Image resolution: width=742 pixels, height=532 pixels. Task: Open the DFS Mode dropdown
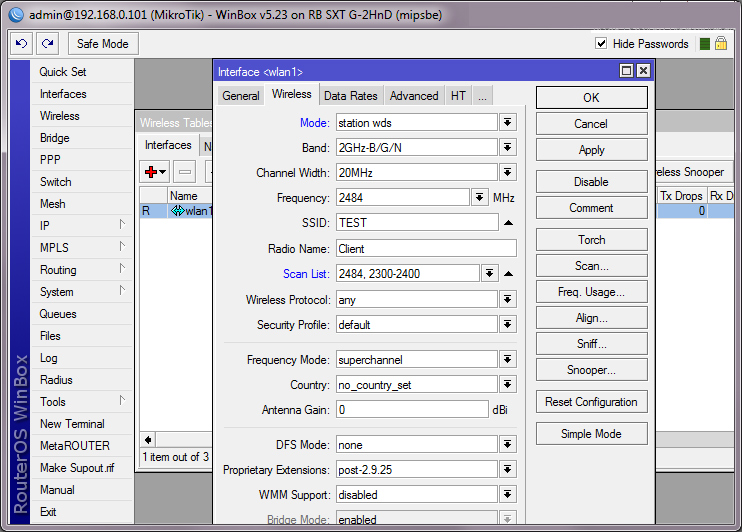(x=507, y=444)
